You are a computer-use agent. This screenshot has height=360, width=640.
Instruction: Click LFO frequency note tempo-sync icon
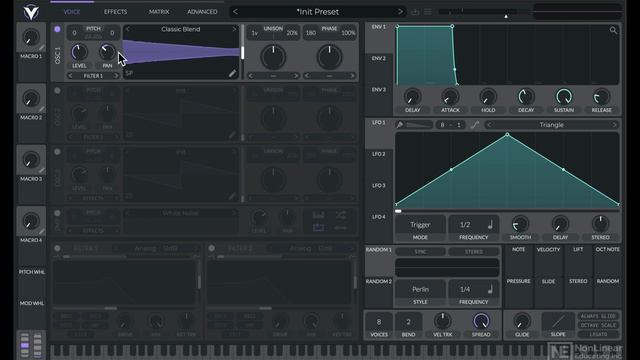click(490, 224)
